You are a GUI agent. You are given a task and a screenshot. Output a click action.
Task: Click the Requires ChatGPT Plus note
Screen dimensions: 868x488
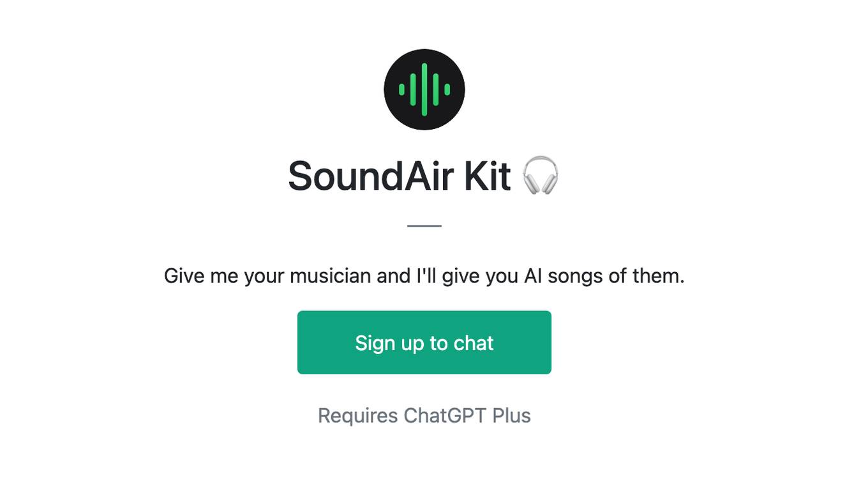(424, 416)
